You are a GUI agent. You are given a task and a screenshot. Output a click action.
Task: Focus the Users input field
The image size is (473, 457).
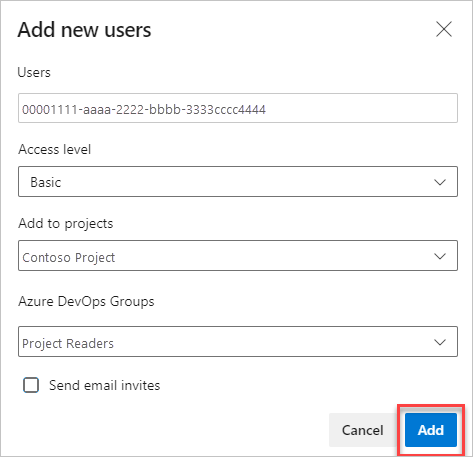coord(238,108)
